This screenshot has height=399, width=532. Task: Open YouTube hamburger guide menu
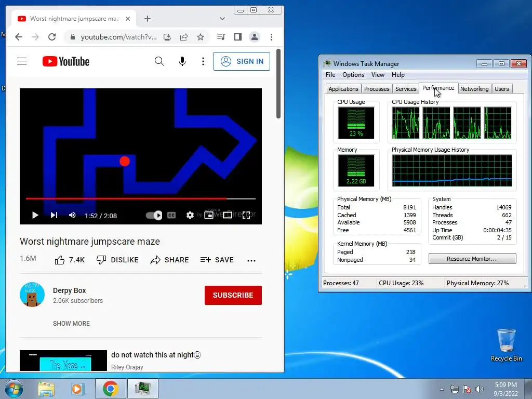click(22, 61)
